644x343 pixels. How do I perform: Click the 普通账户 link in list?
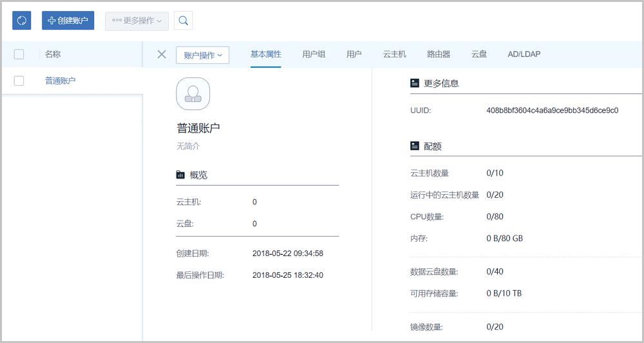pyautogui.click(x=60, y=81)
